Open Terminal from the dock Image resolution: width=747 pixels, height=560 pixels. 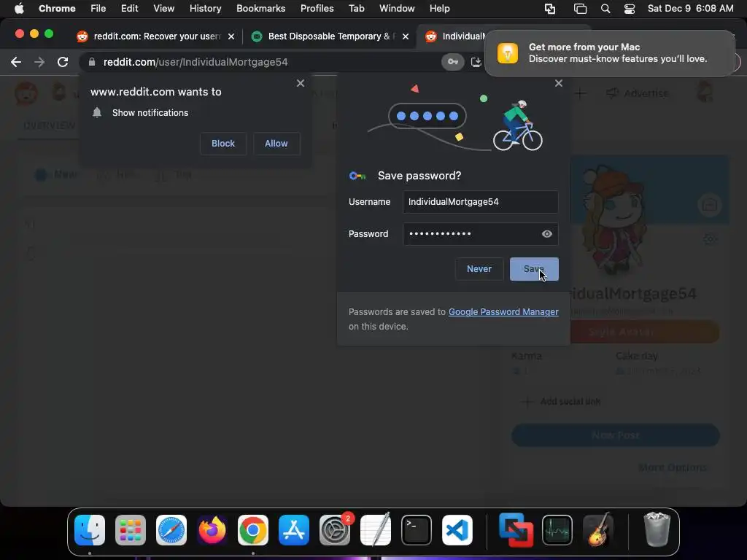pyautogui.click(x=417, y=530)
